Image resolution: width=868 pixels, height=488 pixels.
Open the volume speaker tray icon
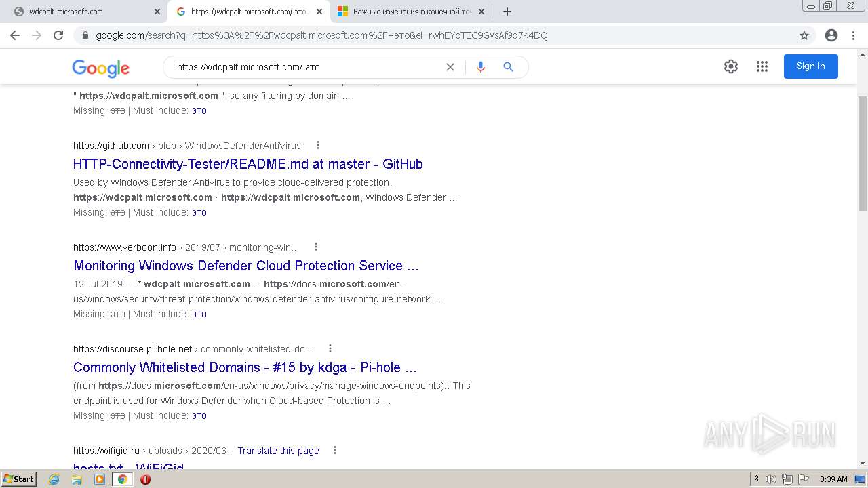point(771,479)
